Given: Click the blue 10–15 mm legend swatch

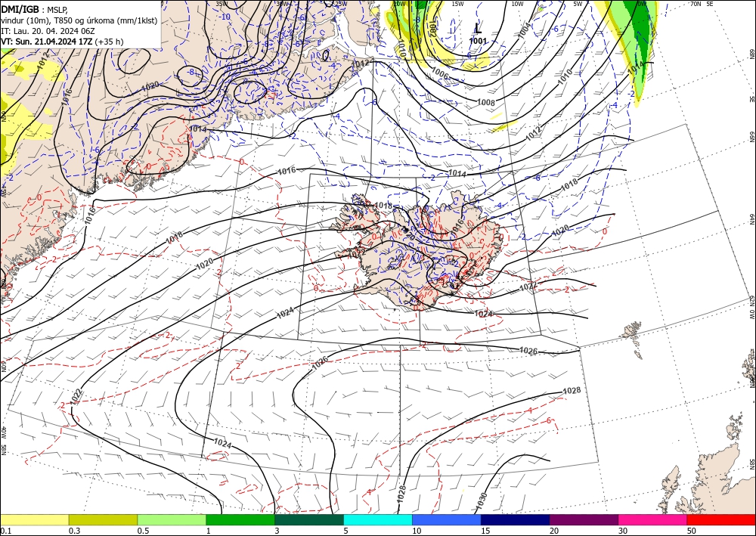Looking at the screenshot, I should tap(447, 519).
